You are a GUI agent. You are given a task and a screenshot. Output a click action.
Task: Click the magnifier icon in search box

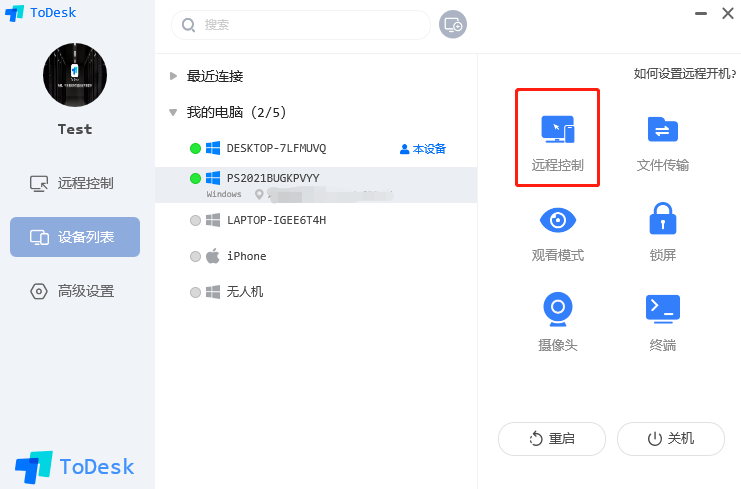click(188, 25)
